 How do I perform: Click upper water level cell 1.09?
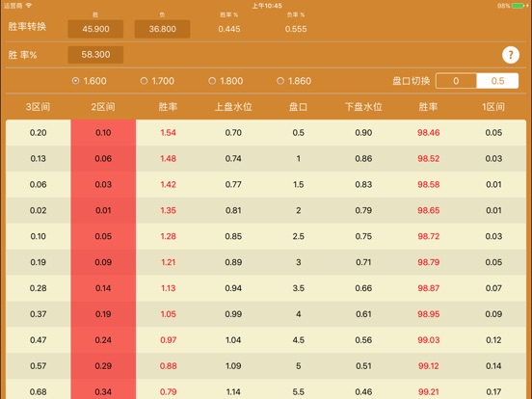click(x=233, y=366)
